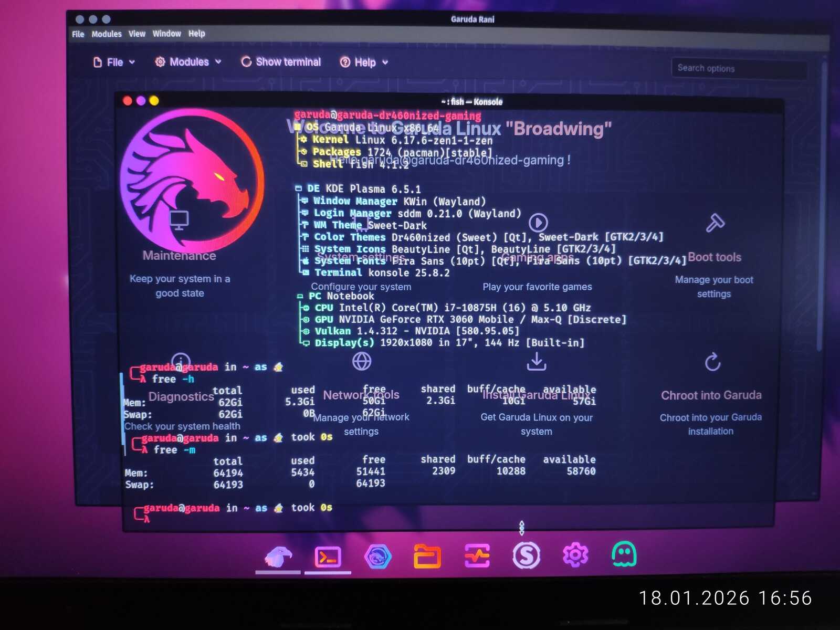Open the Modules menu in the menu bar
The width and height of the screenshot is (840, 630).
(x=107, y=34)
